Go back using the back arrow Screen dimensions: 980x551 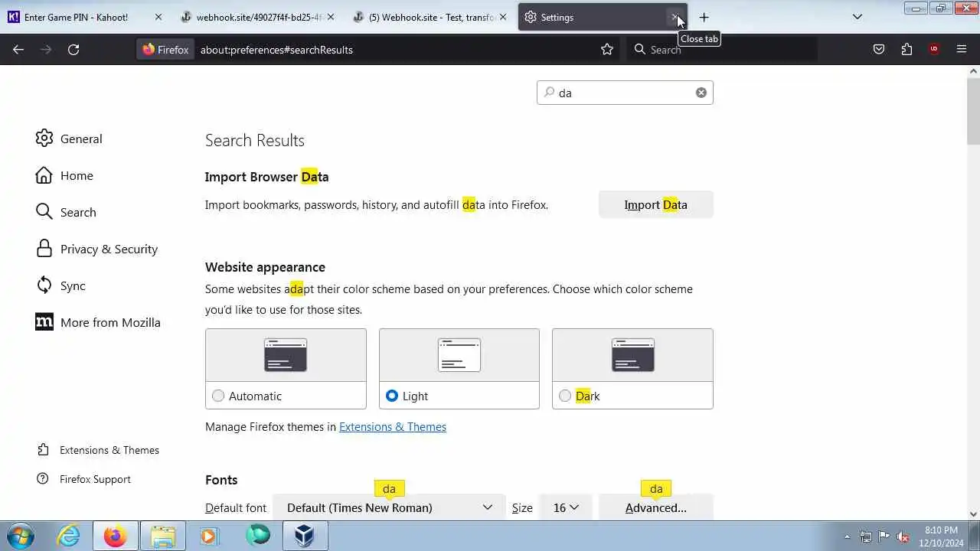pyautogui.click(x=18, y=50)
